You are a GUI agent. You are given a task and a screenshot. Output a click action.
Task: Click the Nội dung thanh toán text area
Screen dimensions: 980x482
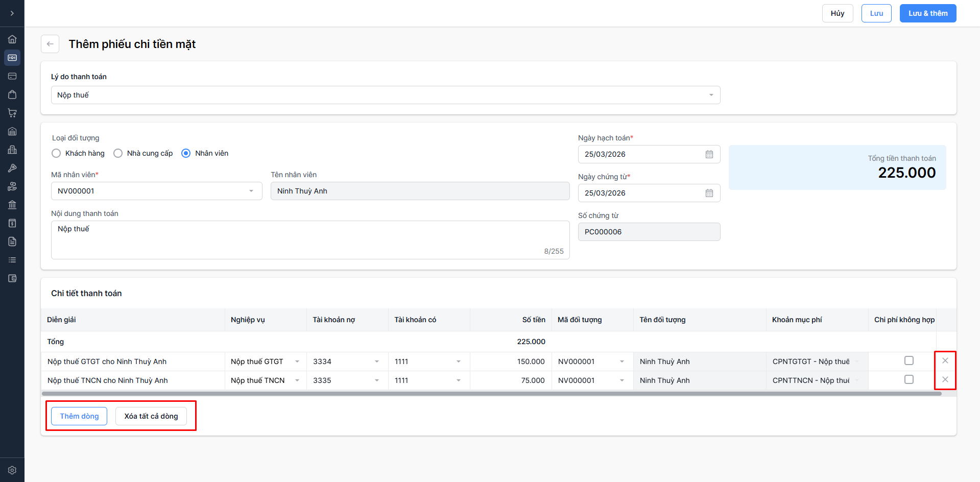pyautogui.click(x=310, y=239)
